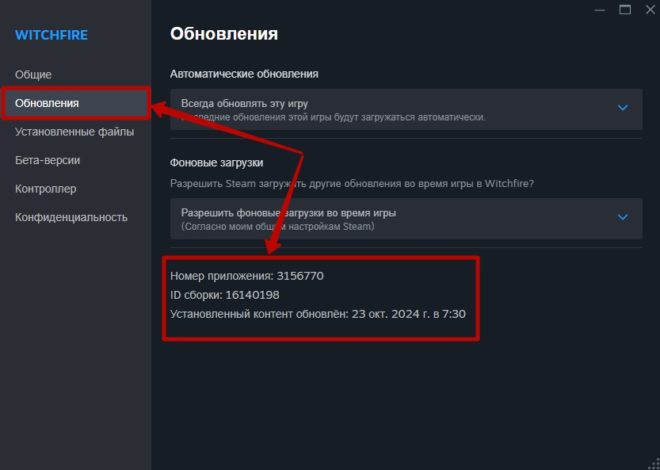660x470 pixels.
Task: Click the Фоновые загрузки heading
Action: tap(217, 163)
